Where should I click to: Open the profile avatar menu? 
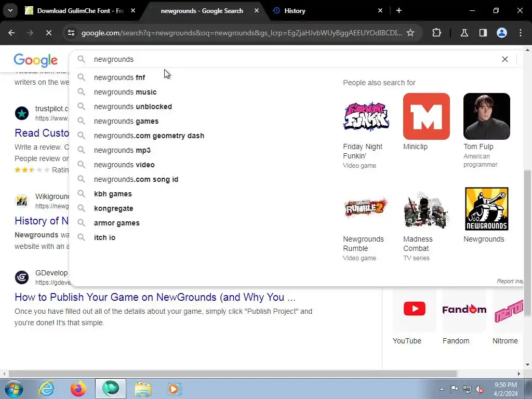pos(502,33)
